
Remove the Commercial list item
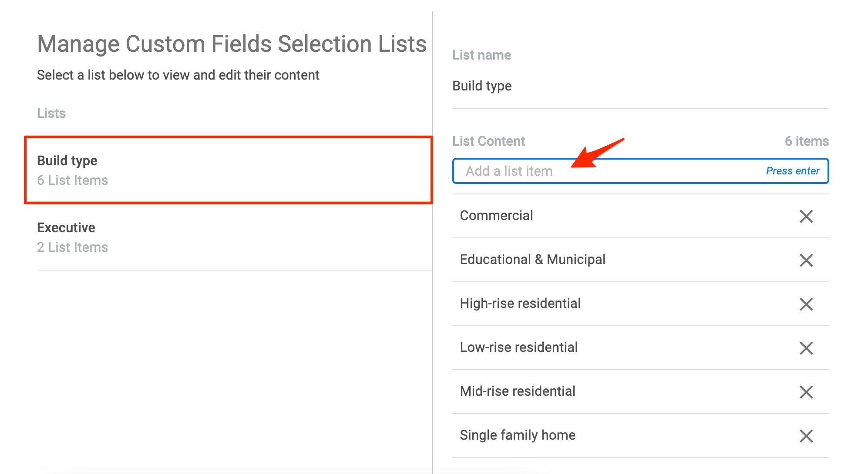coord(806,216)
